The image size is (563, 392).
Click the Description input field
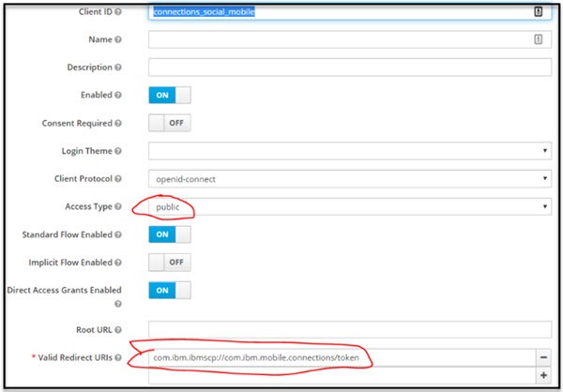(x=350, y=68)
